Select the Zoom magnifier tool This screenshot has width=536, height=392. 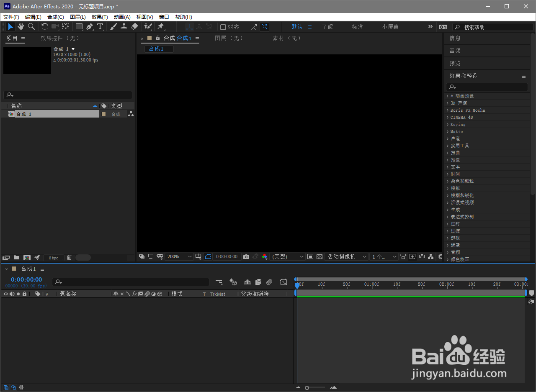click(x=31, y=27)
